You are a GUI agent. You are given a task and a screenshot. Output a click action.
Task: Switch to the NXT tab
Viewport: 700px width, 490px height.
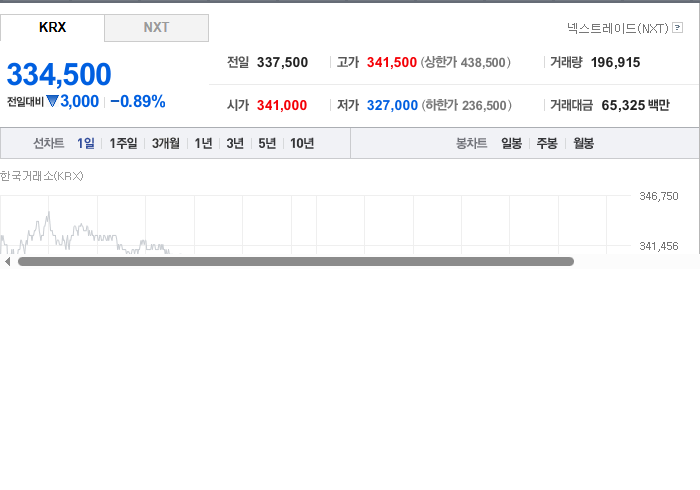point(156,28)
